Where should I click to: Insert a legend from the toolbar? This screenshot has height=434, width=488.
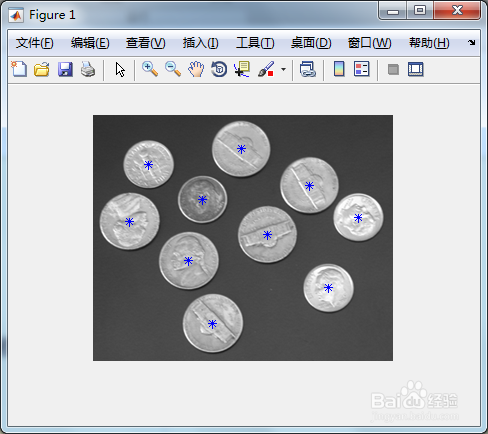click(x=362, y=69)
